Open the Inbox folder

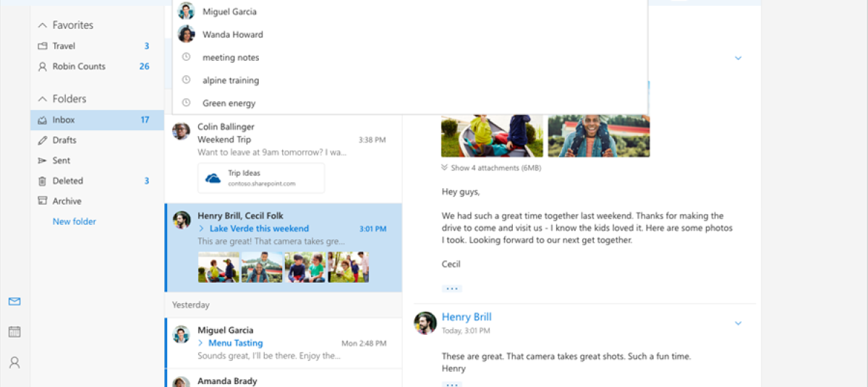coord(64,120)
